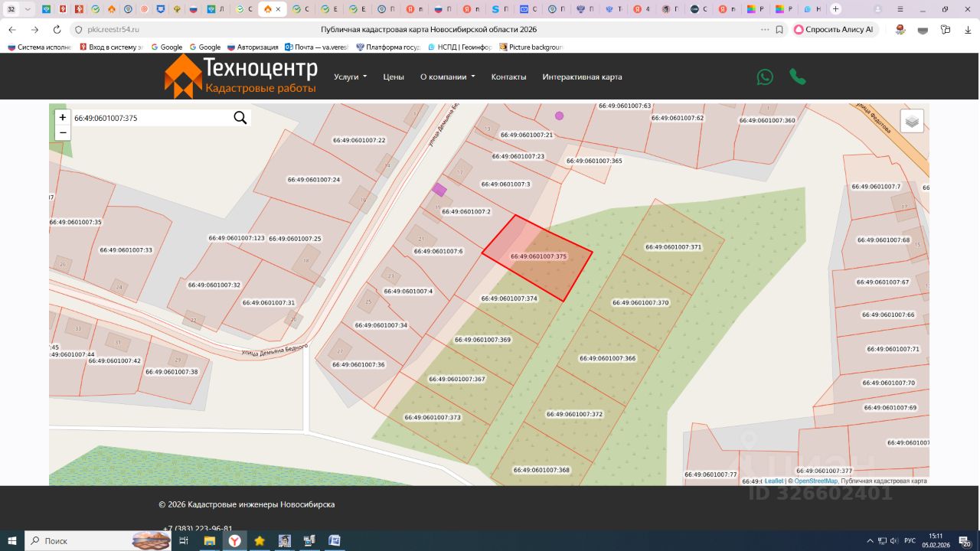This screenshot has height=551, width=980.
Task: Open Yandex Browser from the taskbar
Action: (x=234, y=540)
